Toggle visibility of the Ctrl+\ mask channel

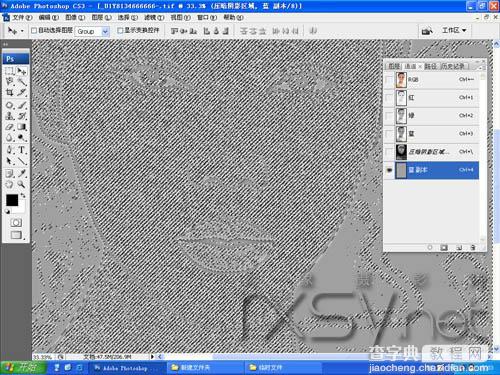pyautogui.click(x=389, y=152)
